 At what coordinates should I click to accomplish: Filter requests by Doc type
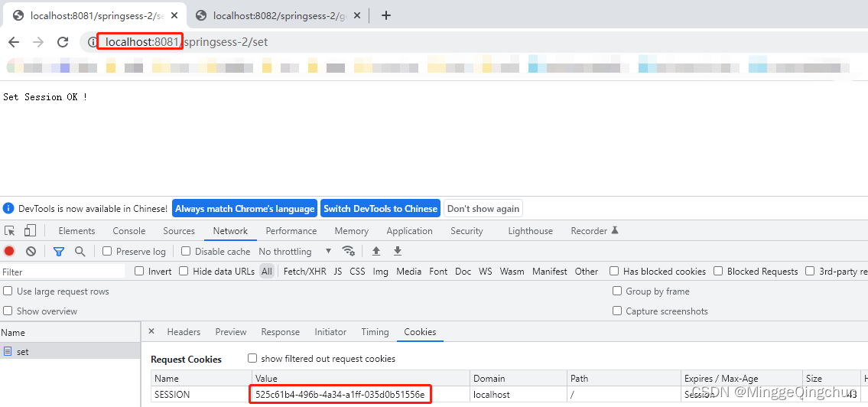click(463, 272)
